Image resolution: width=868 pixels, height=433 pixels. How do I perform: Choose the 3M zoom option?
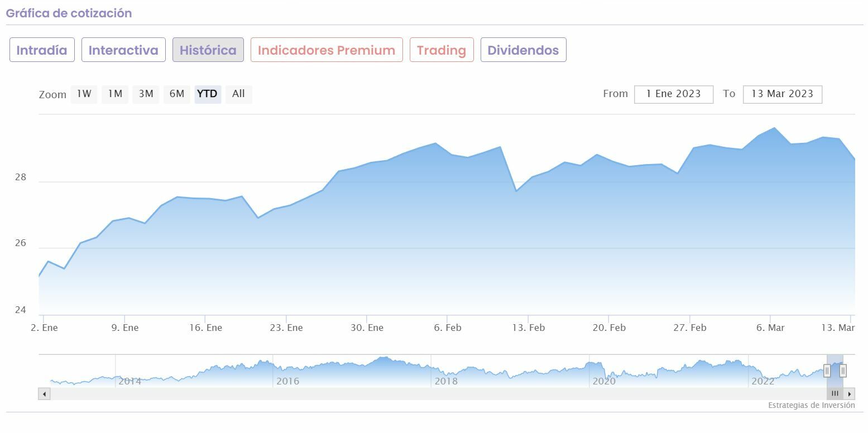pos(146,94)
